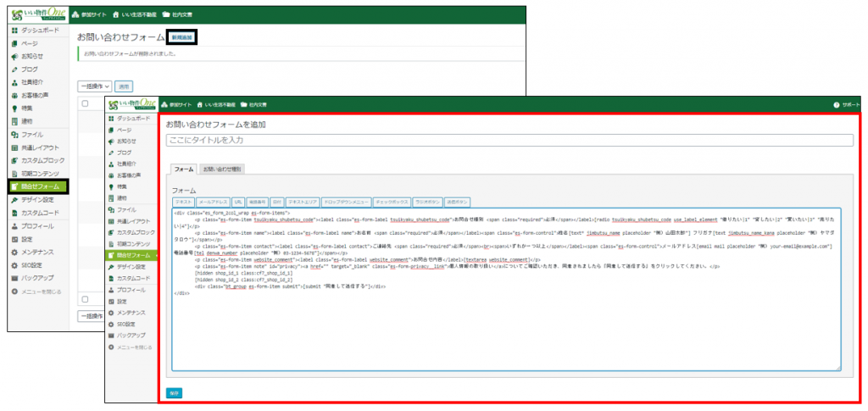
Task: Open the サポート help icon at top right
Action: pos(835,105)
